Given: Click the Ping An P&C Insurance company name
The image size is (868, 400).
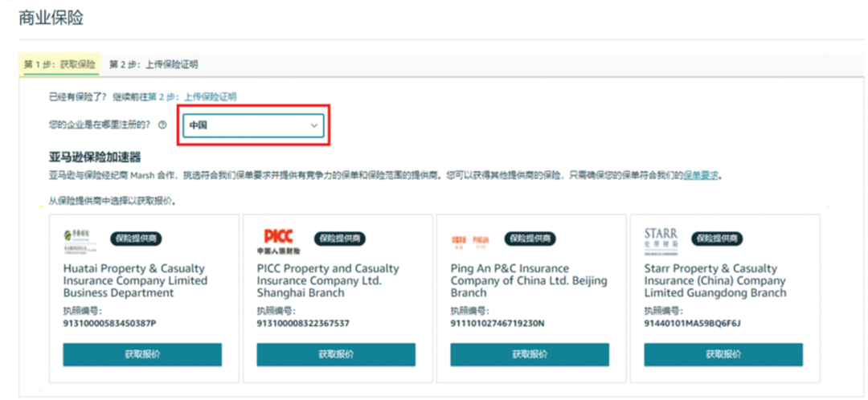Looking at the screenshot, I should [x=529, y=281].
